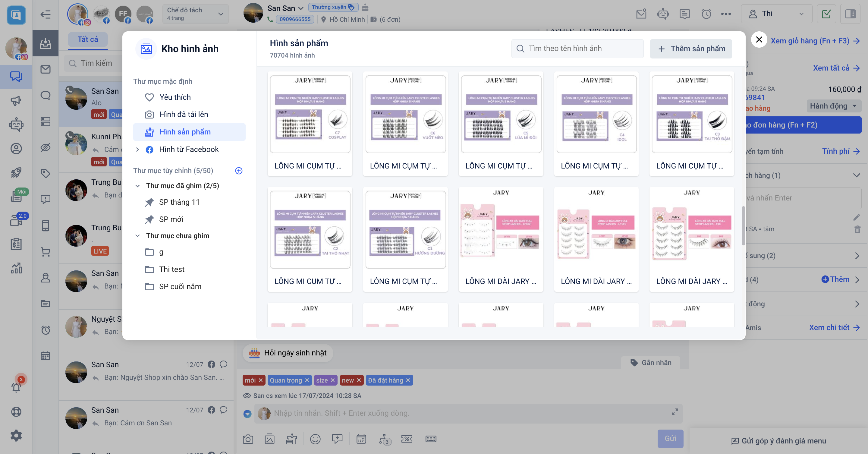Open notifications bell in left sidebar
The width and height of the screenshot is (868, 454).
[16, 388]
